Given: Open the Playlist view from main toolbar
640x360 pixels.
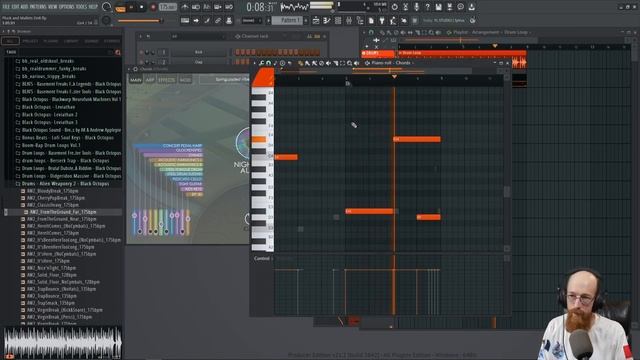Looking at the screenshot, I should (316, 20).
